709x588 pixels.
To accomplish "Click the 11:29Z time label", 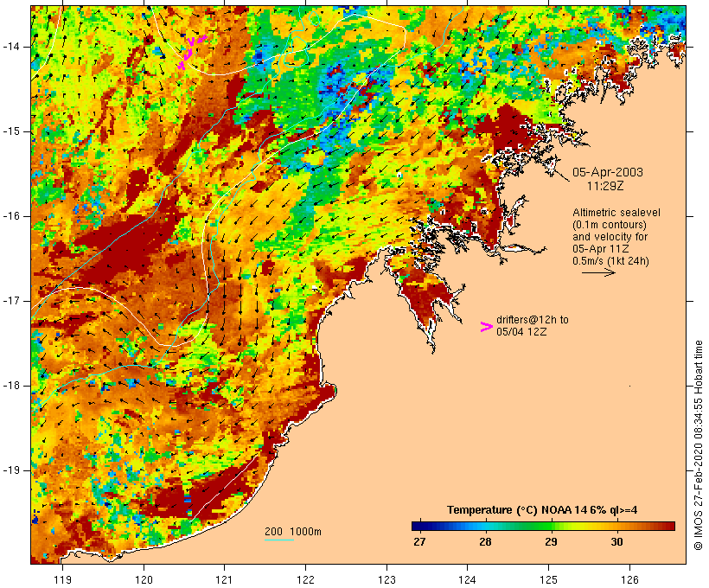I will [605, 186].
